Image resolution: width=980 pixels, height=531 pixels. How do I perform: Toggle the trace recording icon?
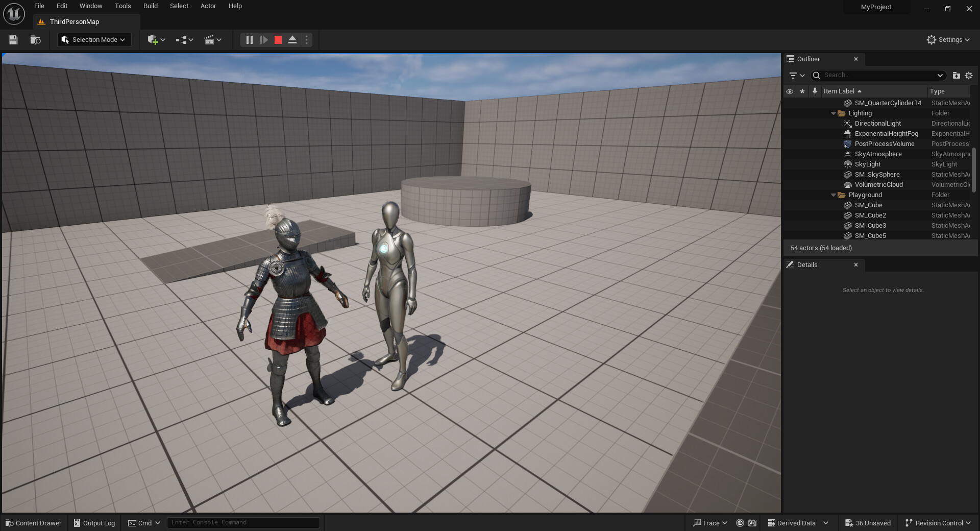[x=740, y=523]
